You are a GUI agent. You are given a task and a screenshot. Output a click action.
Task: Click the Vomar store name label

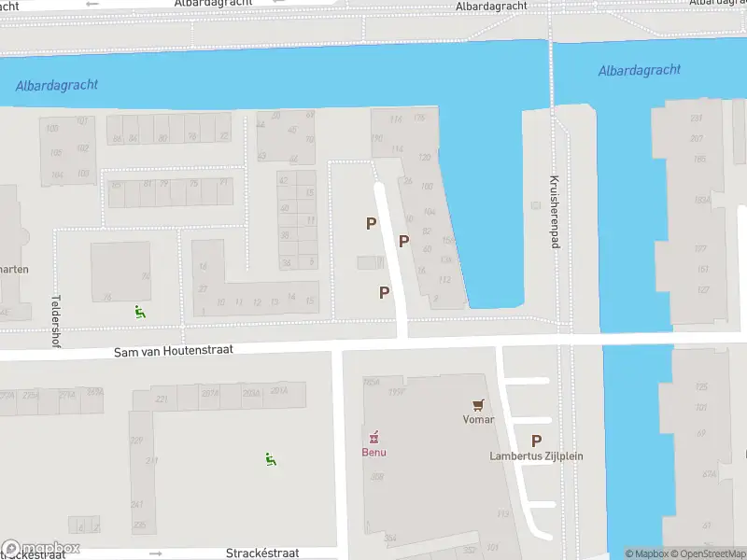tap(478, 419)
